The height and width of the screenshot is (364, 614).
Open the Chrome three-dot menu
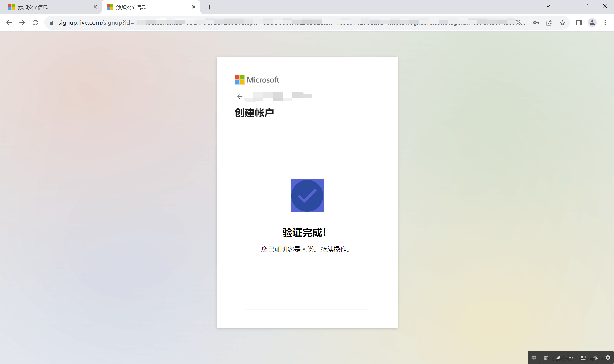605,23
